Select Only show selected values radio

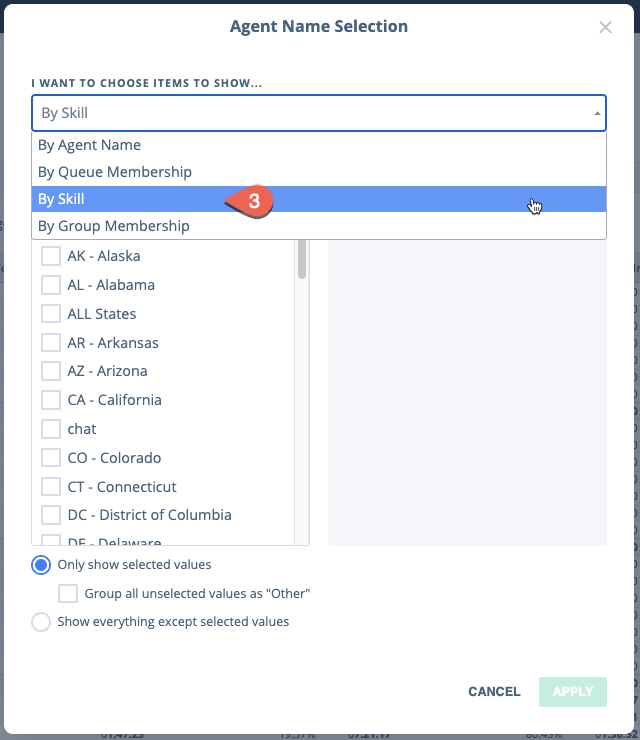point(41,565)
